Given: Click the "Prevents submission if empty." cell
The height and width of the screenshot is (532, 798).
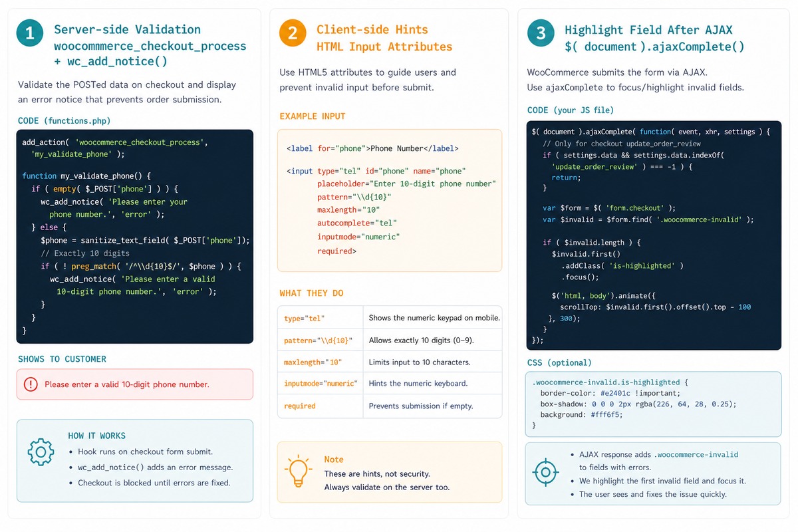Looking at the screenshot, I should point(433,406).
